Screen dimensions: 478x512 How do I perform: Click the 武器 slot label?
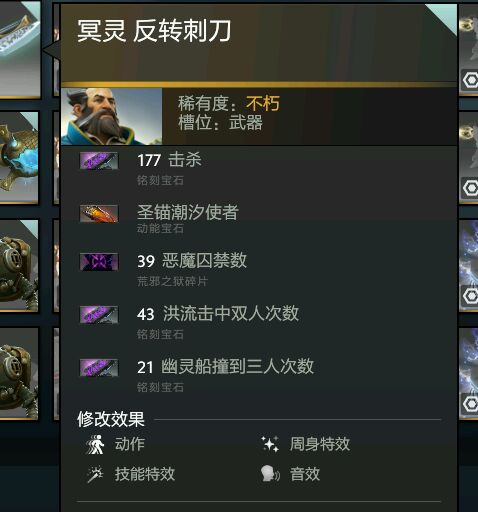pyautogui.click(x=246, y=122)
